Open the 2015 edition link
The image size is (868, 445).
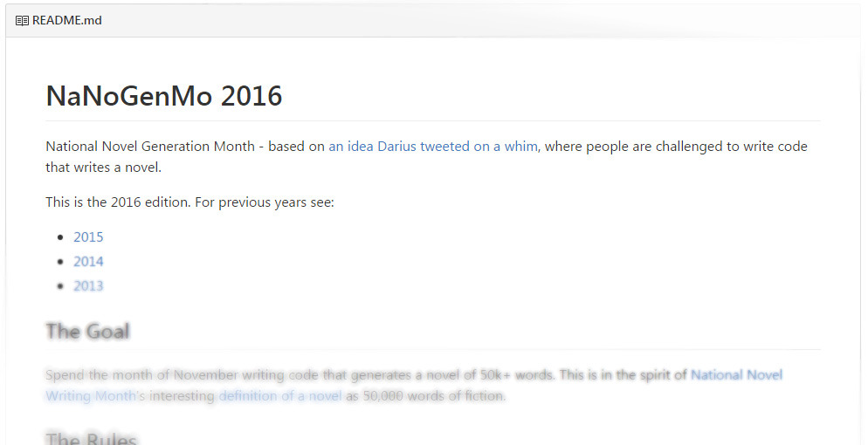coord(88,237)
